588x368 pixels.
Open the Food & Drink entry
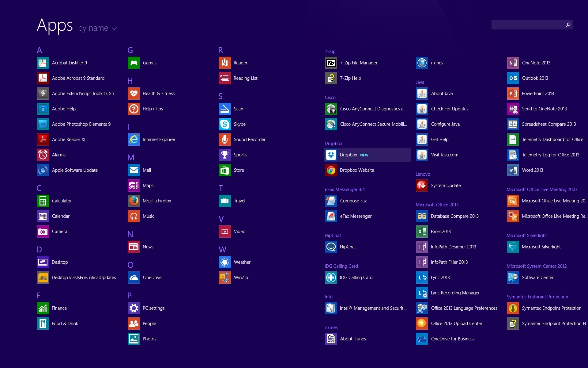[x=58, y=324]
